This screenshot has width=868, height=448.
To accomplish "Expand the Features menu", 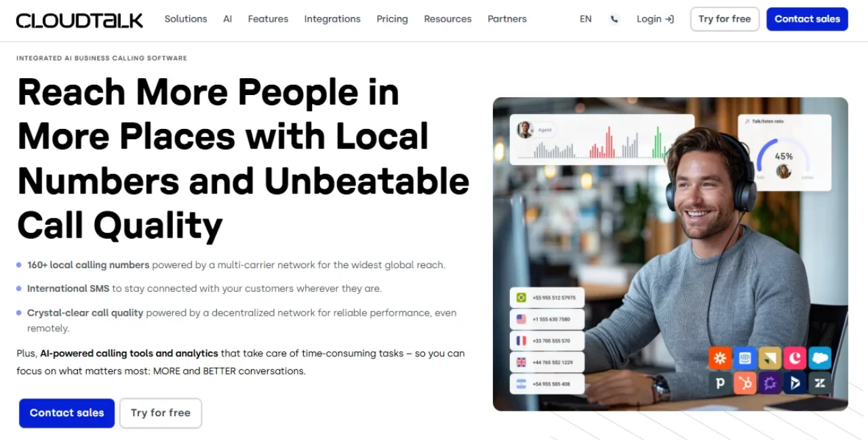I will click(268, 19).
